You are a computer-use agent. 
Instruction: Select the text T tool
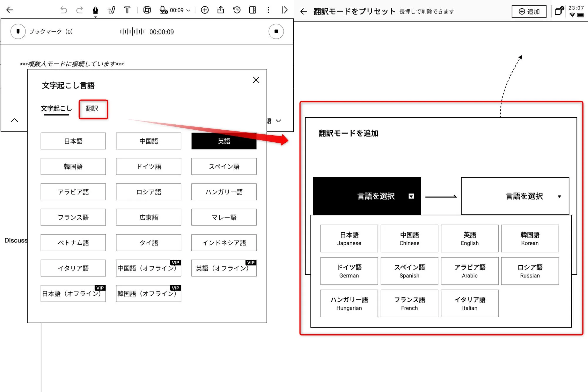tap(127, 10)
